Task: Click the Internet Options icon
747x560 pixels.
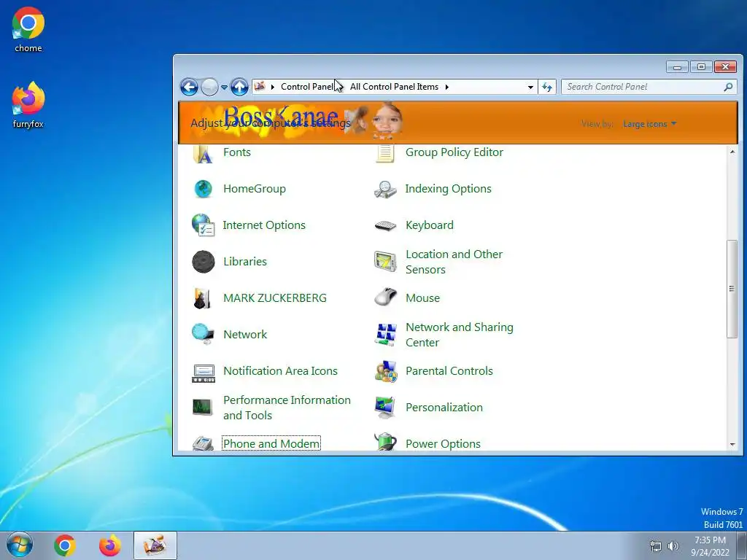Action: click(x=203, y=225)
